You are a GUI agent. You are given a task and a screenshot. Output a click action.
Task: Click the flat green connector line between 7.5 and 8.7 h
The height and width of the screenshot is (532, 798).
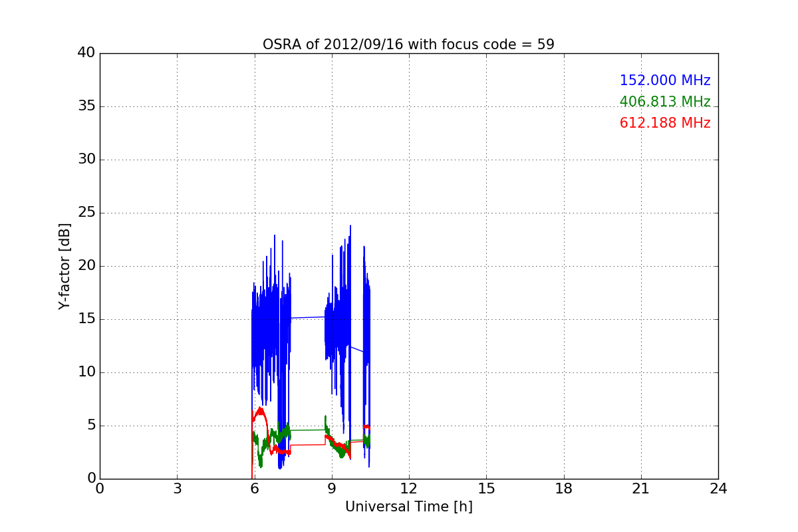[308, 430]
